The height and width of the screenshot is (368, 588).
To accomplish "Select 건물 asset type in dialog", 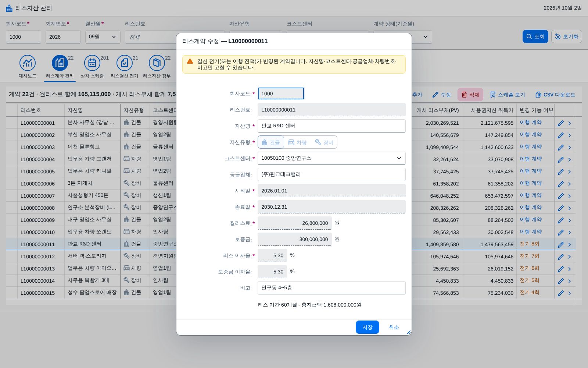I will (x=271, y=142).
